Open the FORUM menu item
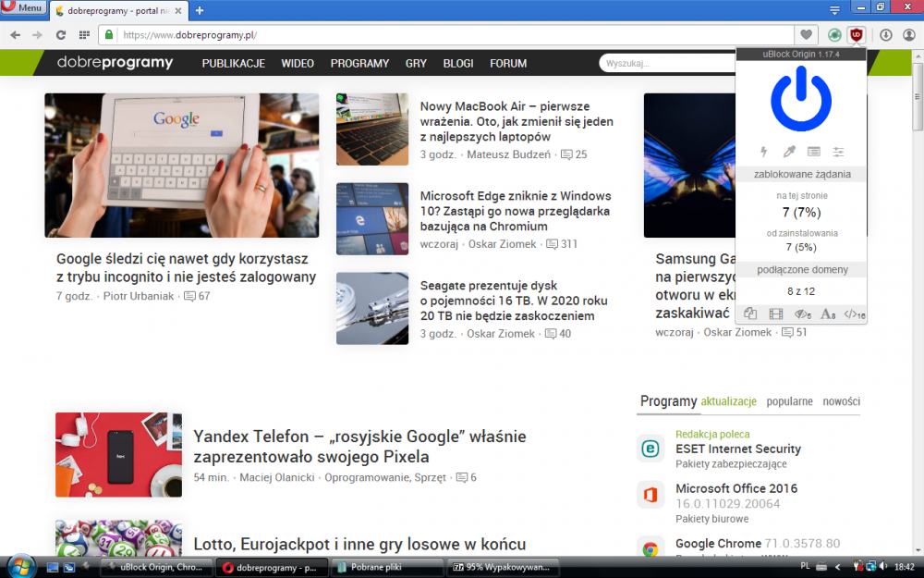Screen dimensions: 924x578 point(508,63)
